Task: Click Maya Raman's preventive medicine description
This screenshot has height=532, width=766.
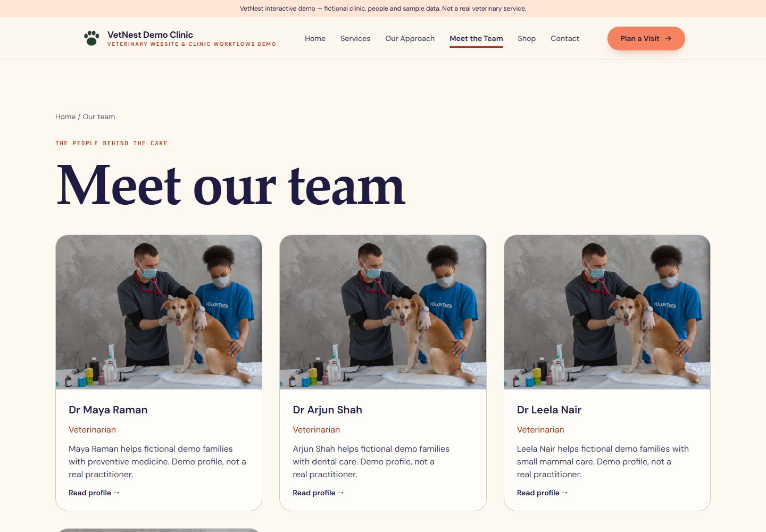Action: pos(157,461)
